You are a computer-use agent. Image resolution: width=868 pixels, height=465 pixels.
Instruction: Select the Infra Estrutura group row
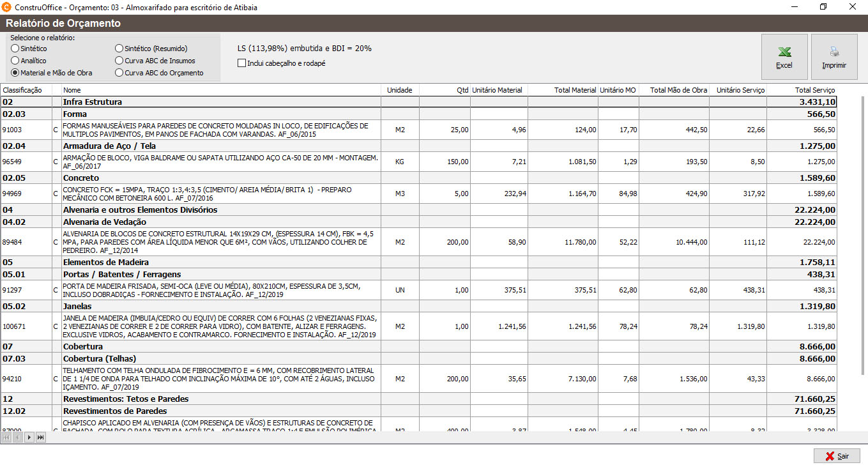pyautogui.click(x=418, y=102)
